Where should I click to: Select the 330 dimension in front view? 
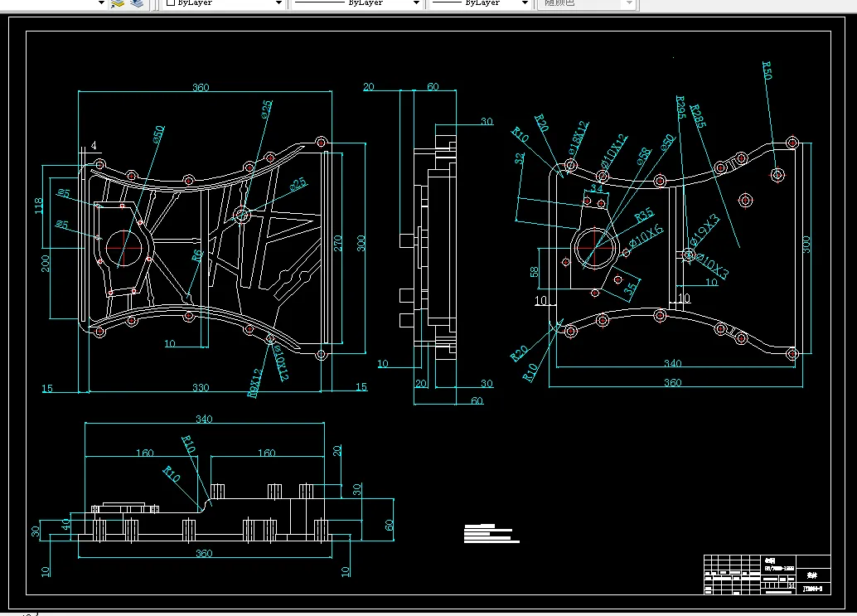click(201, 387)
